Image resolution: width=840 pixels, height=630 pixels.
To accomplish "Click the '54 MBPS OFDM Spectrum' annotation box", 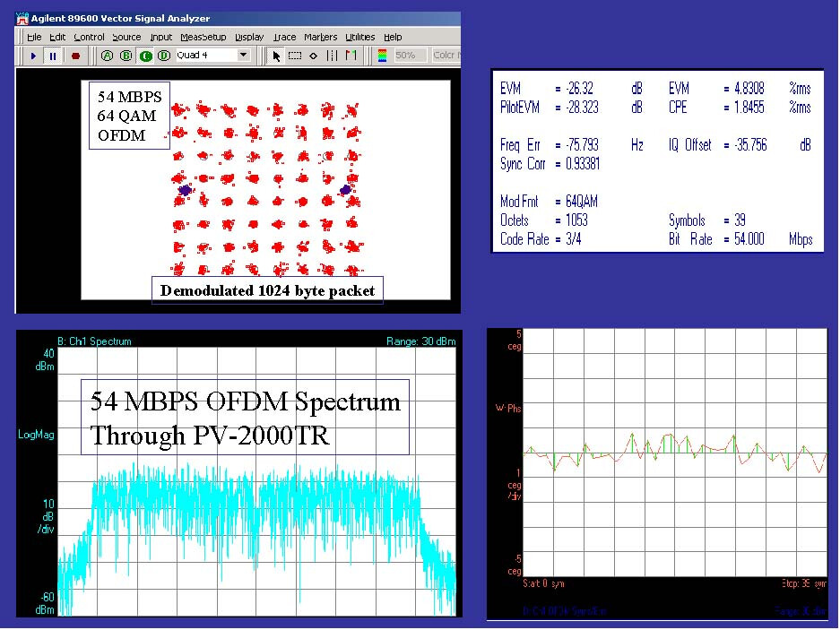I will pos(246,418).
